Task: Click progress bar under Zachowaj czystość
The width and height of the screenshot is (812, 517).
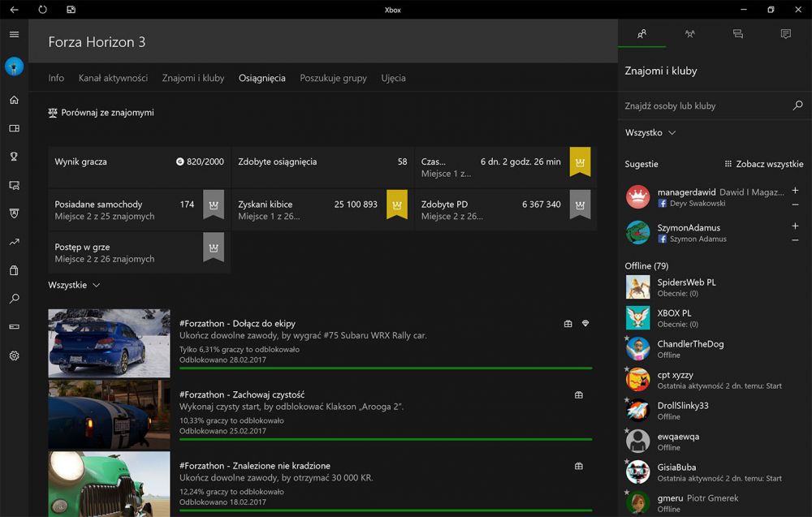Action: point(386,439)
